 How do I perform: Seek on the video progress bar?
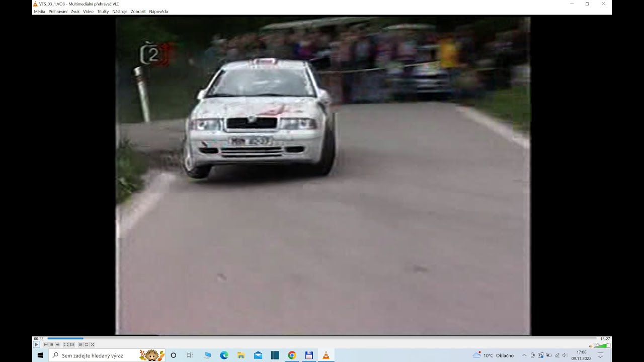pyautogui.click(x=321, y=338)
